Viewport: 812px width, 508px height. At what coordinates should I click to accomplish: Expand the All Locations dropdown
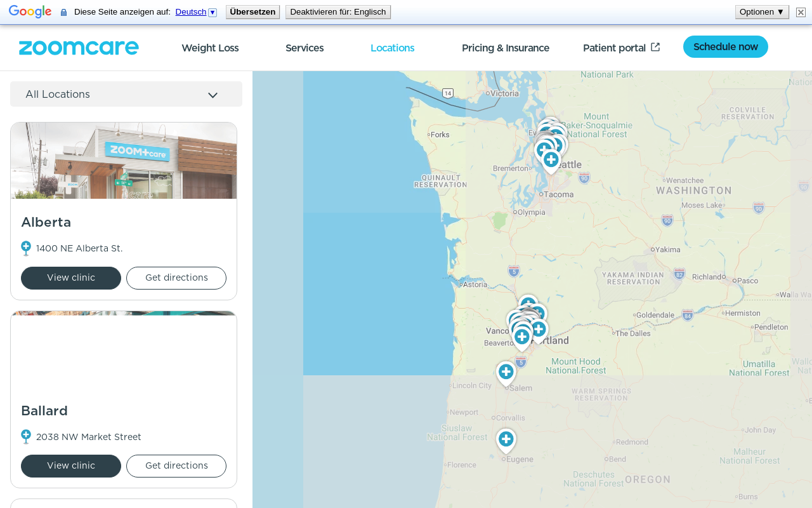coord(126,94)
